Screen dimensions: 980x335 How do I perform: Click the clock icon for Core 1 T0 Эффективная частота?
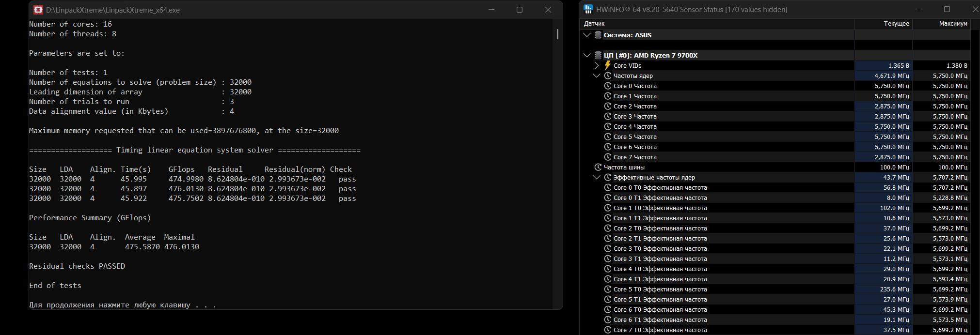608,208
